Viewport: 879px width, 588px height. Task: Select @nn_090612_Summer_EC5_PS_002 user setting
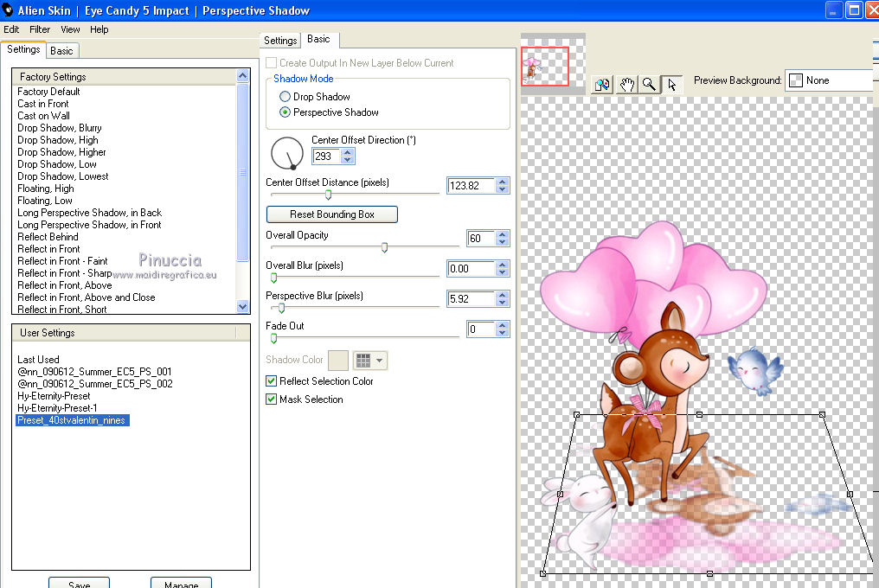95,383
